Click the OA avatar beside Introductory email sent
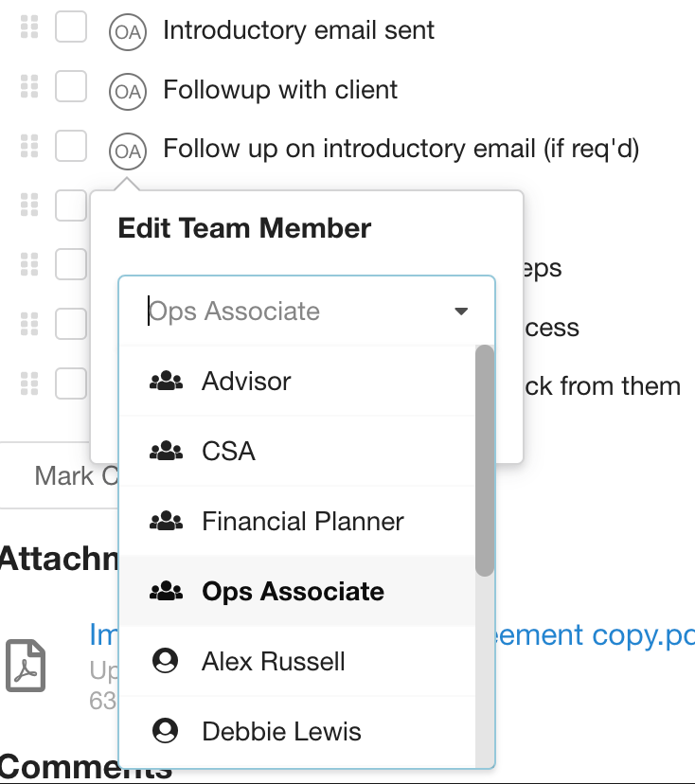The image size is (695, 784). coord(127,32)
